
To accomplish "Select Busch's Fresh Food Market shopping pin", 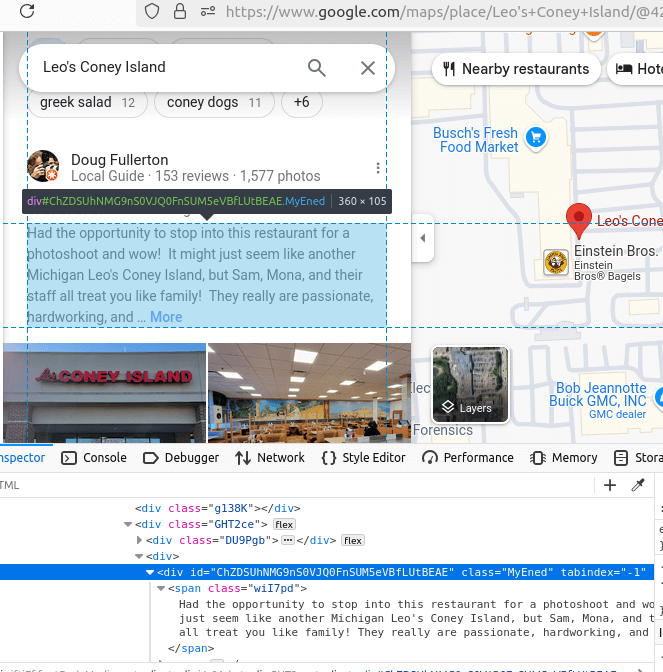I will [x=536, y=138].
